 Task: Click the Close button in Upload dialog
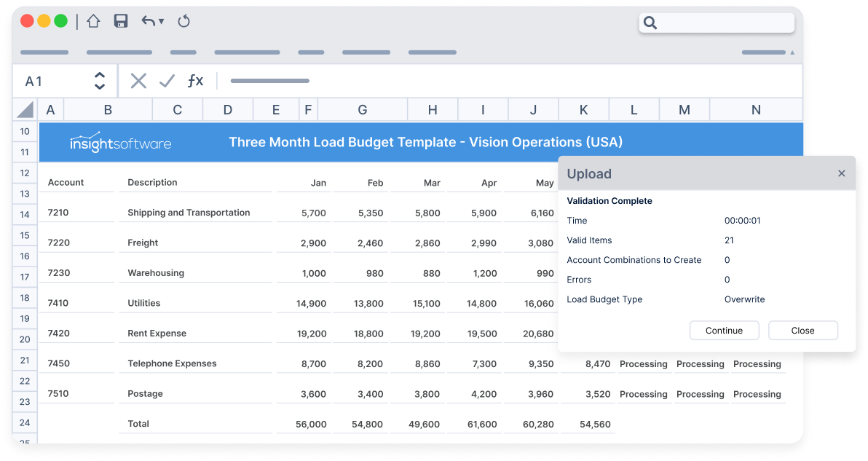(802, 331)
